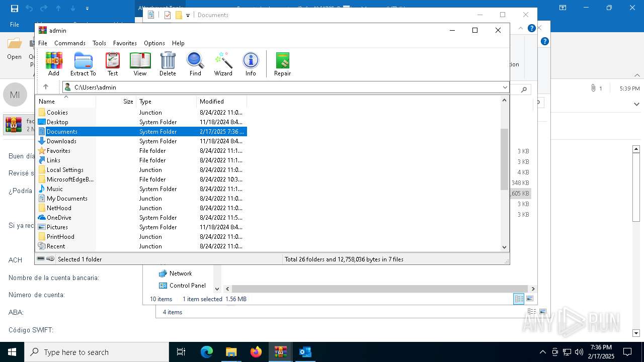The image size is (644, 362).
Task: Sort by the Size column header
Action: pyautogui.click(x=116, y=102)
